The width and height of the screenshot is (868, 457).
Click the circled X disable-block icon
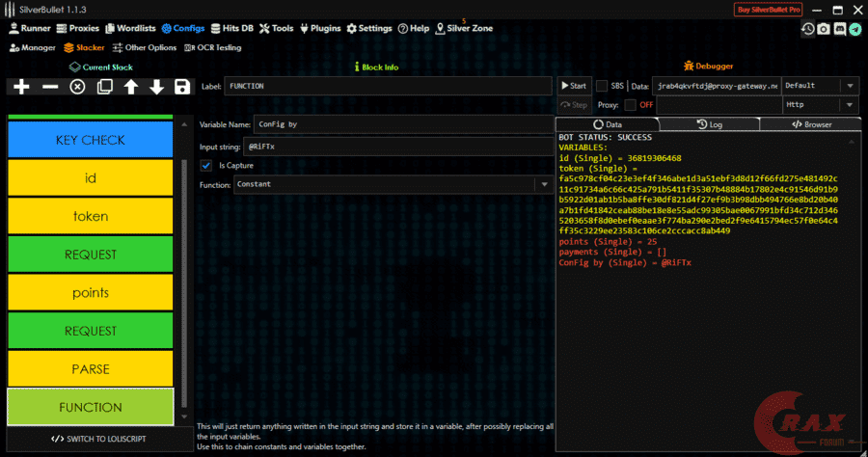pyautogui.click(x=77, y=87)
